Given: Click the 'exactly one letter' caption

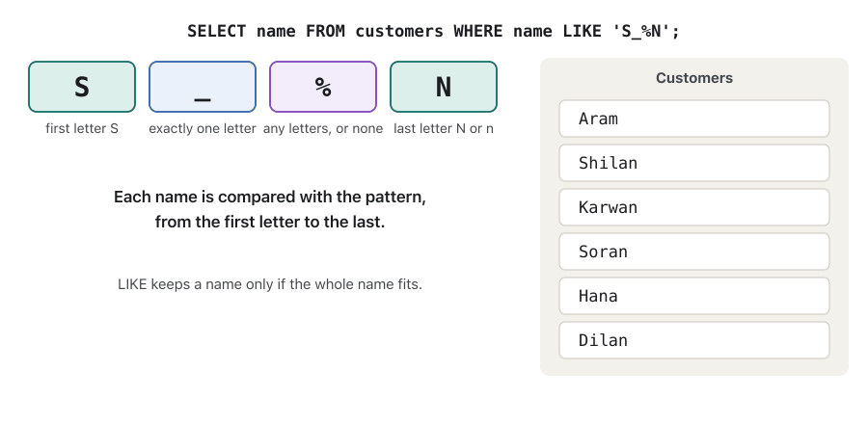Looking at the screenshot, I should point(203,128).
